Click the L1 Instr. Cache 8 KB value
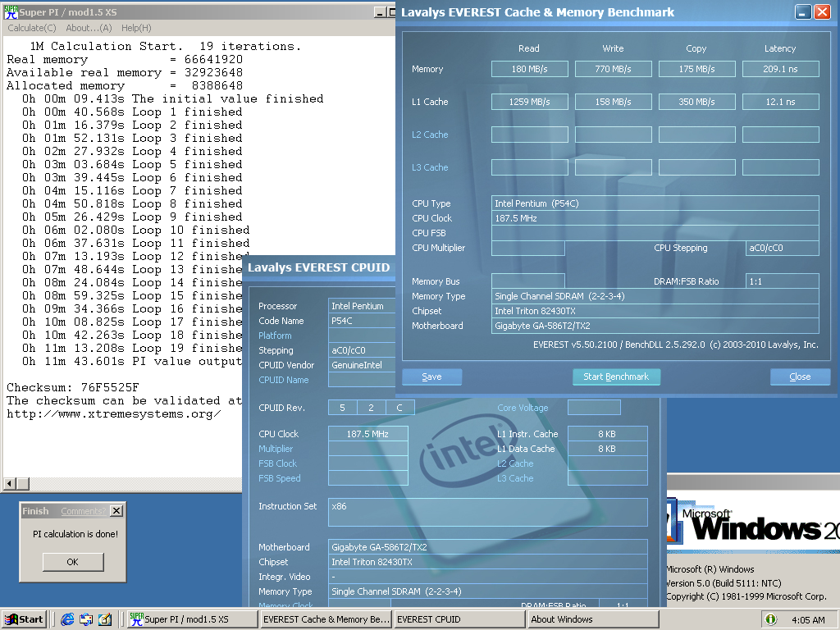 (x=607, y=434)
